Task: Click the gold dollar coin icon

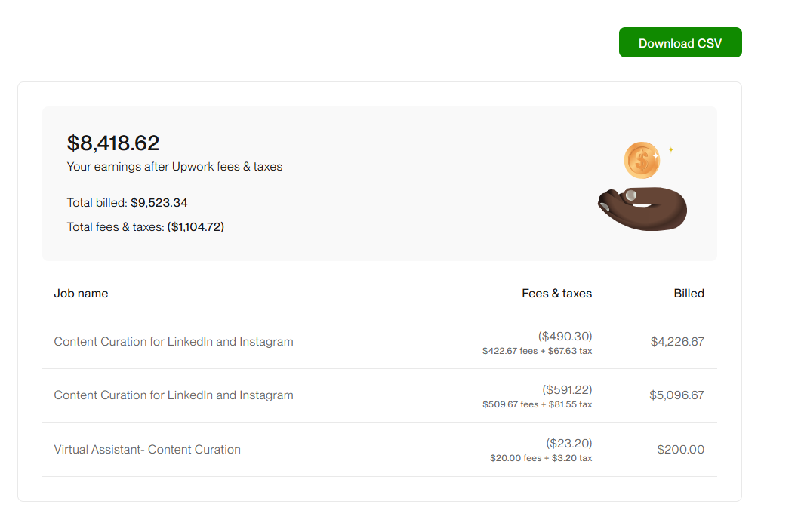Action: coord(642,160)
